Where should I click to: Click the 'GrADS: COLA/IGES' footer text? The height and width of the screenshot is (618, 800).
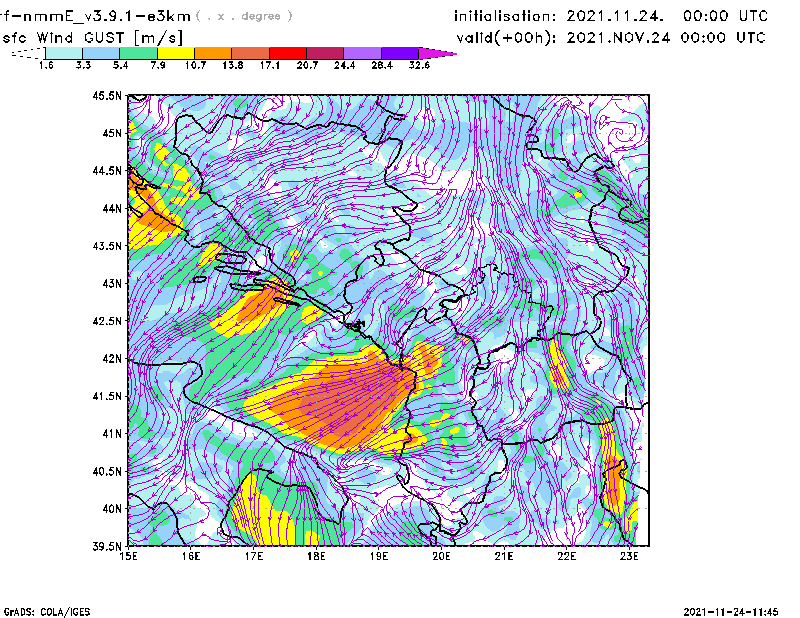pos(47,612)
